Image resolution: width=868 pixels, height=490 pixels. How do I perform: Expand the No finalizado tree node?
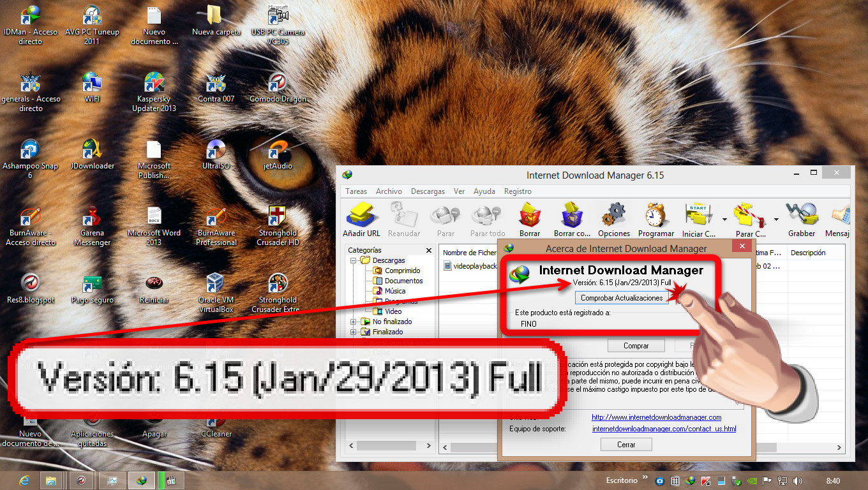pyautogui.click(x=353, y=322)
